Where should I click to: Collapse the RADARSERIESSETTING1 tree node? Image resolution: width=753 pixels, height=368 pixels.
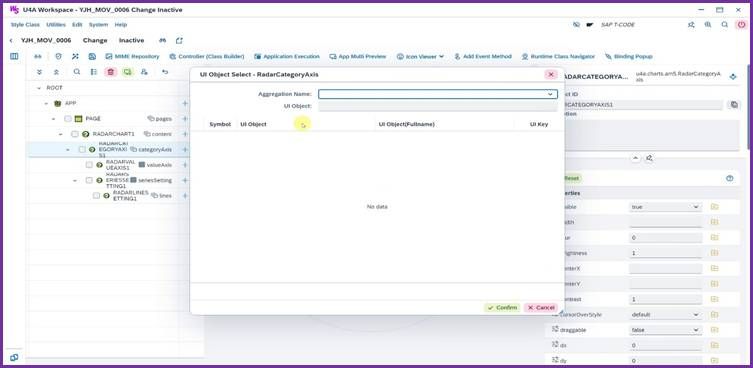pos(74,180)
